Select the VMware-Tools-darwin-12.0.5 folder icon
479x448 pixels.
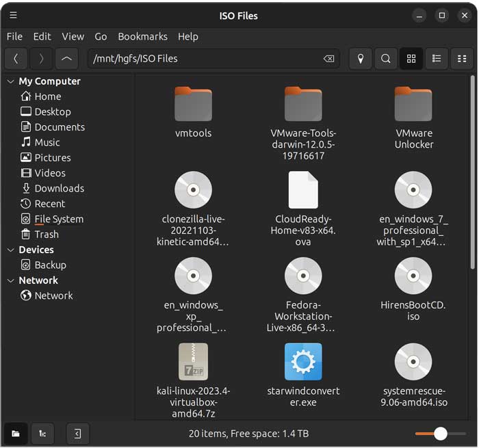point(303,104)
